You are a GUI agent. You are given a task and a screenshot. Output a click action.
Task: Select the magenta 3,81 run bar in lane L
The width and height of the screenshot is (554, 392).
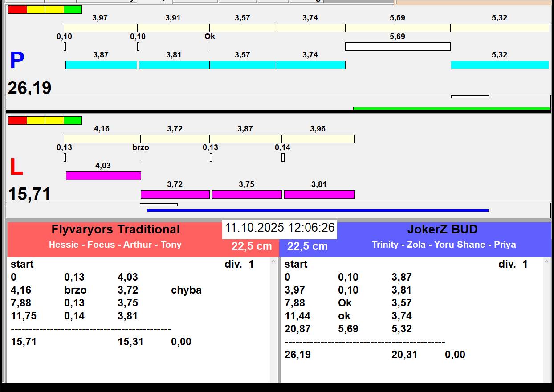[x=319, y=194]
